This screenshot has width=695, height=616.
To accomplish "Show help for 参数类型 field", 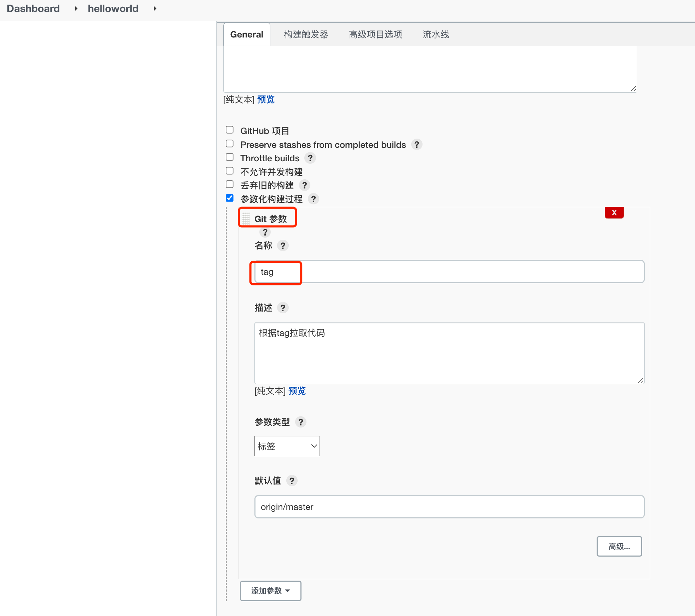I will click(300, 422).
